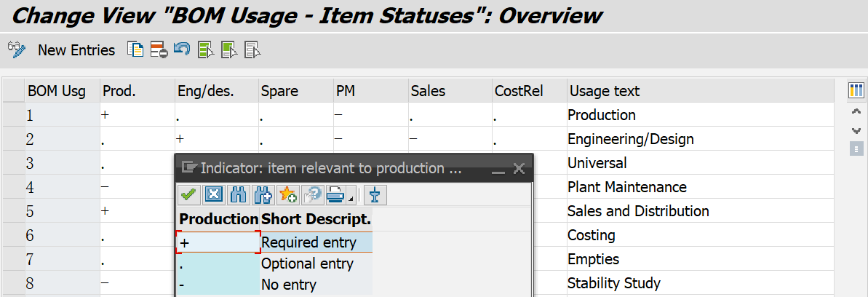
Task: Select the row selector for Engineering/Design row
Action: [x=14, y=138]
